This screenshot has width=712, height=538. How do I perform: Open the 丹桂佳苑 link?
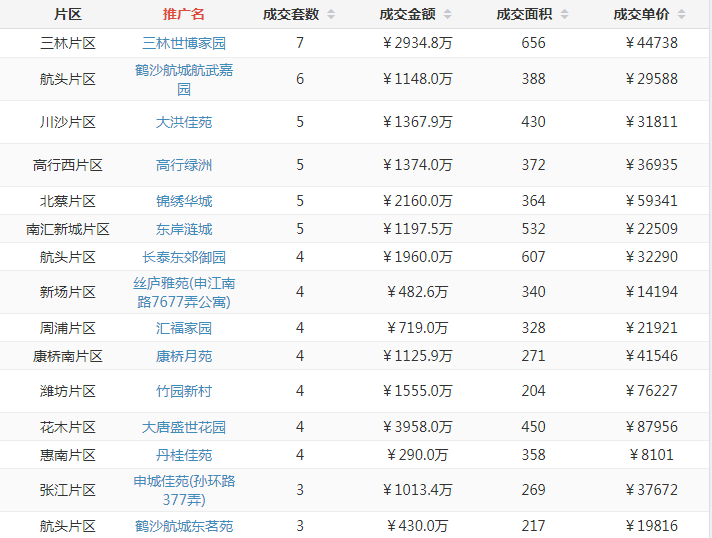click(184, 455)
